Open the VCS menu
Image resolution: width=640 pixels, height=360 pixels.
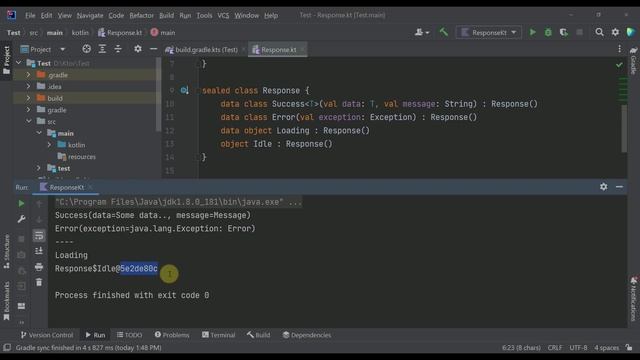223,16
